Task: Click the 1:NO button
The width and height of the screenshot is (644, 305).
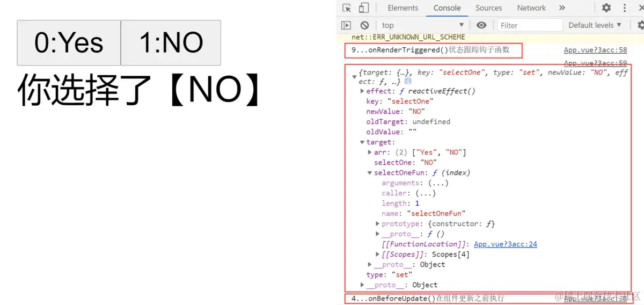Action: tap(171, 43)
